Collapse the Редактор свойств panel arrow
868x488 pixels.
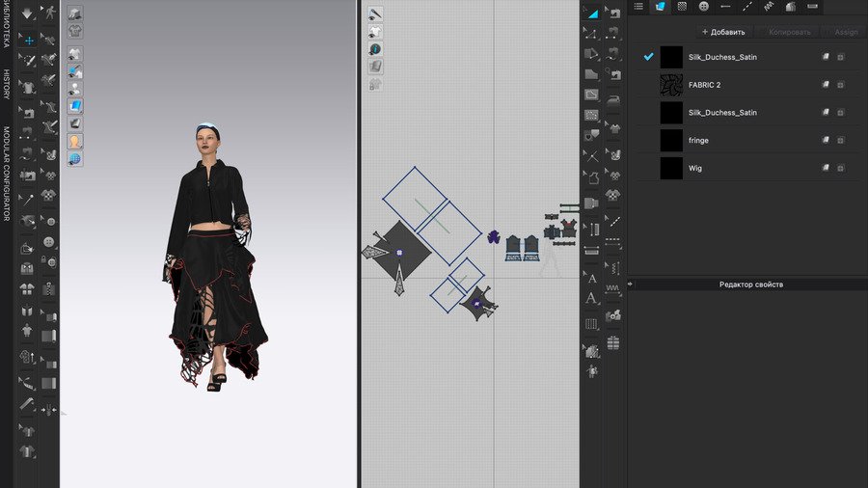pyautogui.click(x=631, y=284)
